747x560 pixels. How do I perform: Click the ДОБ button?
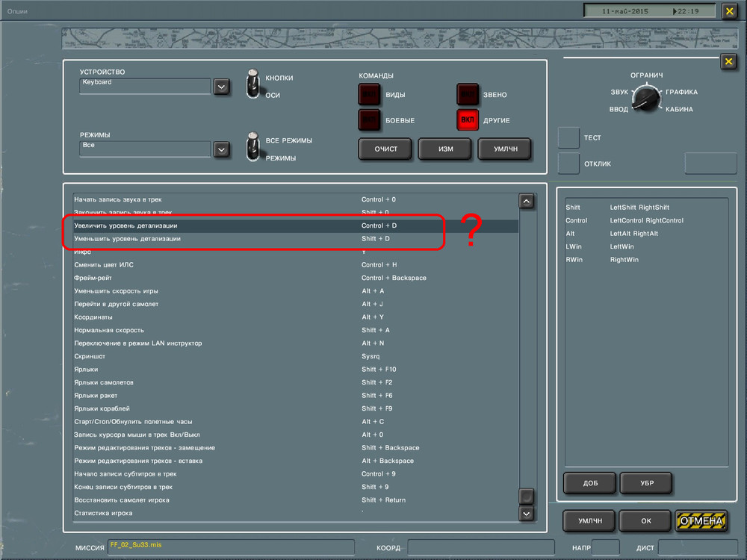point(590,483)
